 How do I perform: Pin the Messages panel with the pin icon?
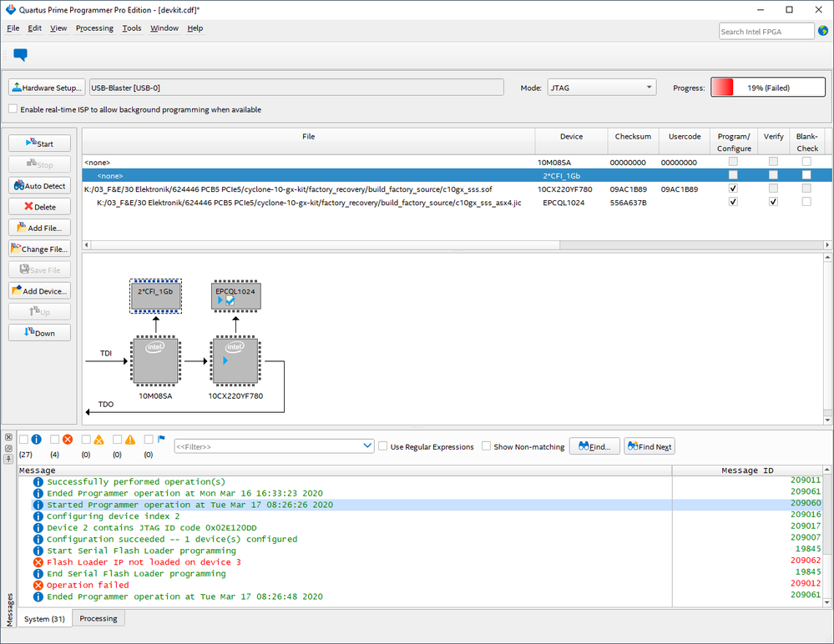(9, 460)
